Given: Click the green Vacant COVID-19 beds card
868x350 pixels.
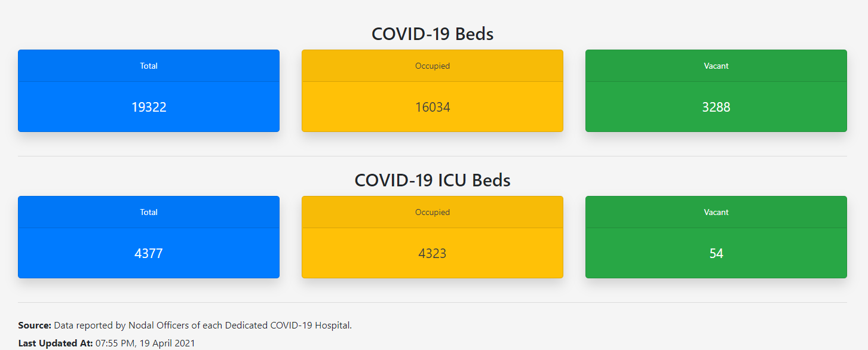Looking at the screenshot, I should 716,91.
